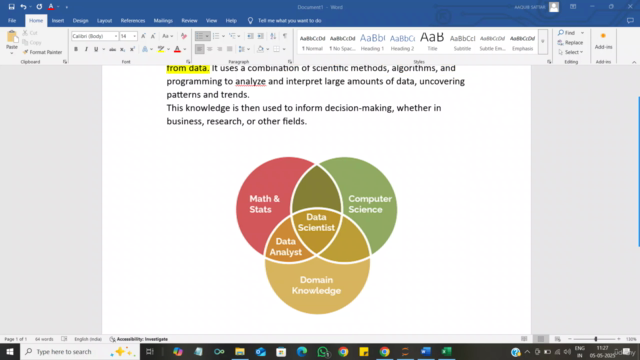Toggle bullet list on paragraph

tap(200, 36)
